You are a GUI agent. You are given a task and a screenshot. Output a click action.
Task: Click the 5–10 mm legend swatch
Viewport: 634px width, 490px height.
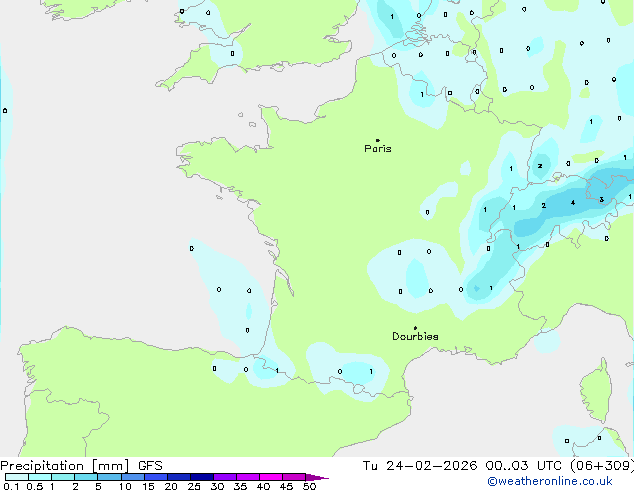pyautogui.click(x=109, y=477)
